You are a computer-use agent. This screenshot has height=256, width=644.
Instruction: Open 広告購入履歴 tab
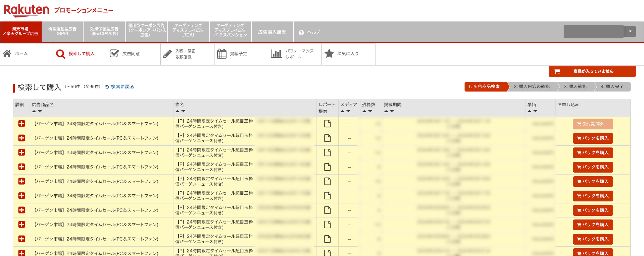[272, 32]
